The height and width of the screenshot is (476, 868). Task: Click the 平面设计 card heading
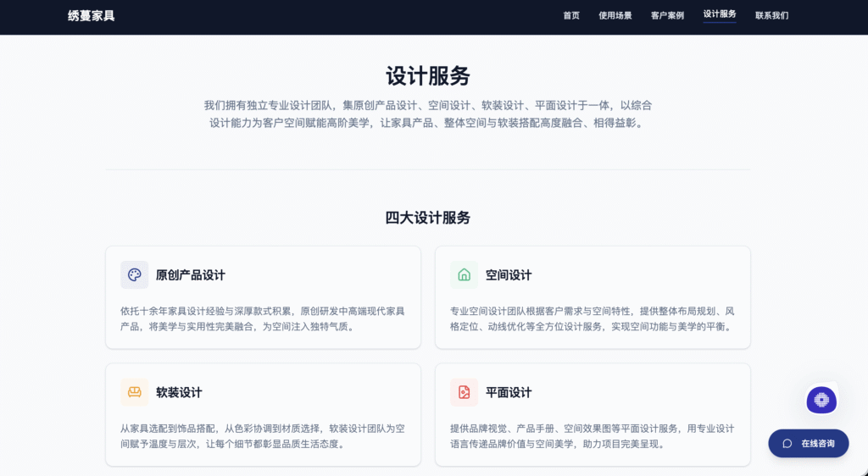click(x=509, y=393)
